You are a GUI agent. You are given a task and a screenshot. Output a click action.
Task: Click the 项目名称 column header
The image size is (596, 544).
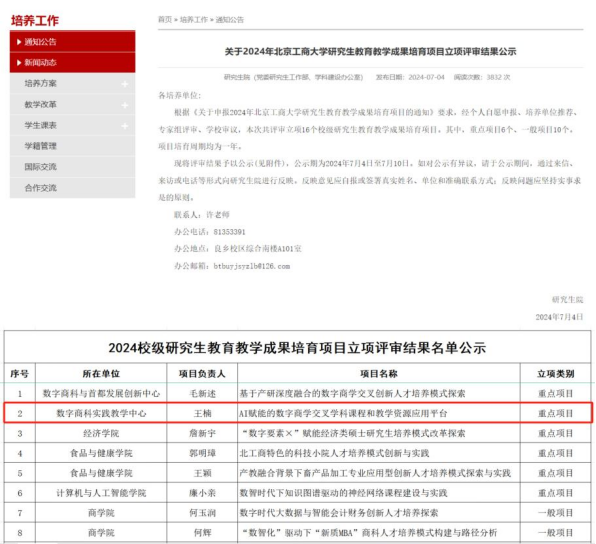coord(379,374)
